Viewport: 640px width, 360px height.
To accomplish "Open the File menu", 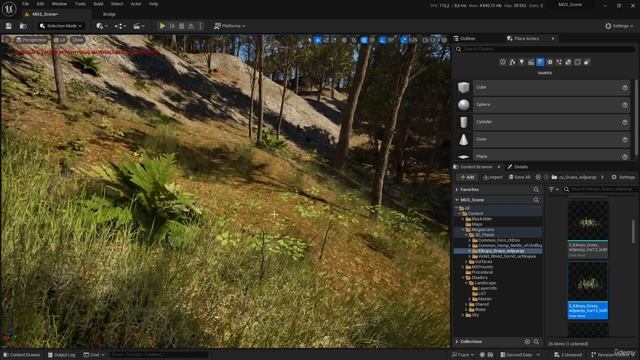I will point(25,4).
